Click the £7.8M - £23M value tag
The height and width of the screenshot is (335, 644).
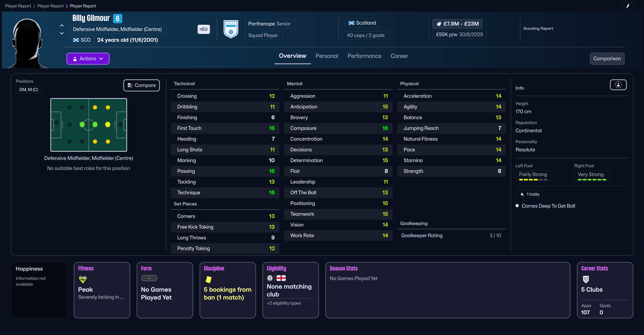pyautogui.click(x=457, y=24)
